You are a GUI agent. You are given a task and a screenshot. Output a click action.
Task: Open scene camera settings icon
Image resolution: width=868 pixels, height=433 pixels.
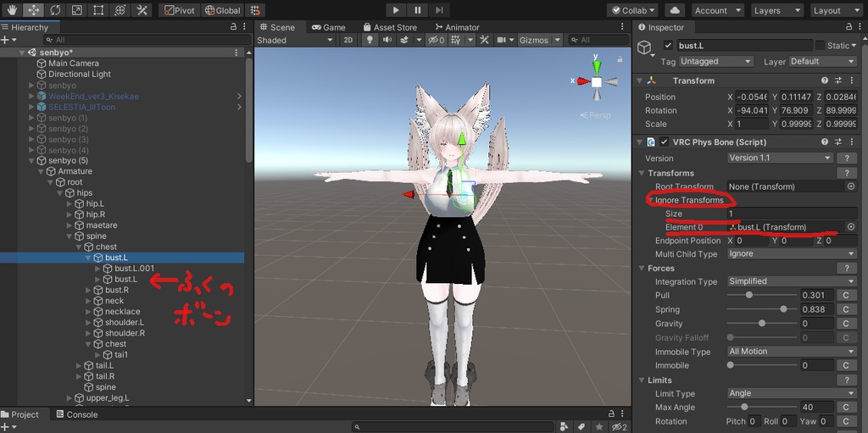(x=502, y=40)
